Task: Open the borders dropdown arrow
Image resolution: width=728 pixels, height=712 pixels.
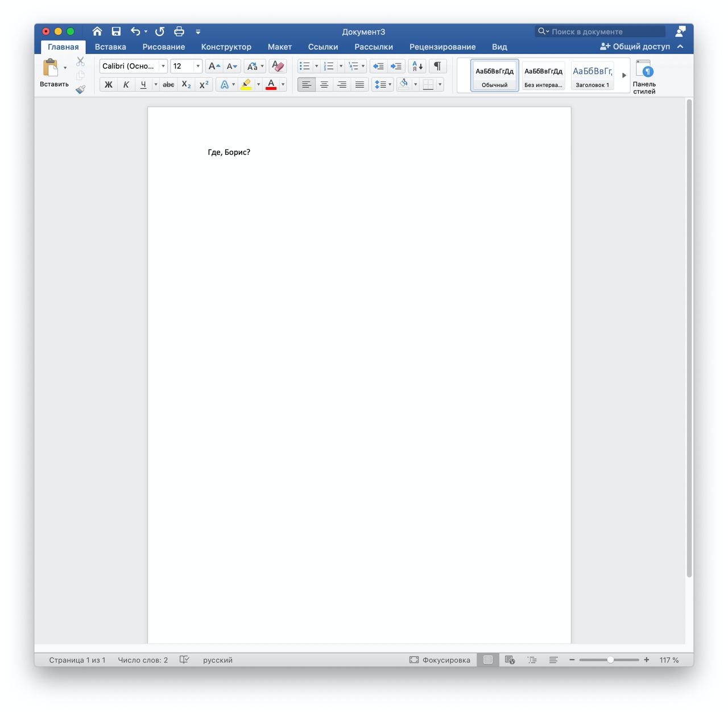Action: (440, 84)
